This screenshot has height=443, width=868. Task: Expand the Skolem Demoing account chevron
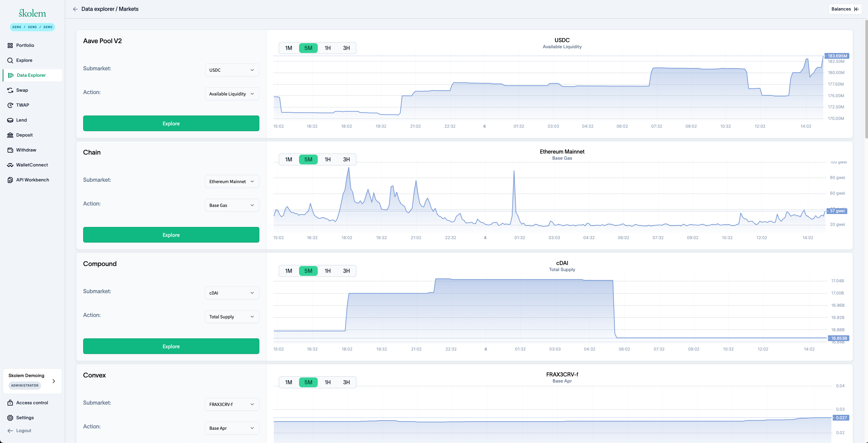click(54, 381)
